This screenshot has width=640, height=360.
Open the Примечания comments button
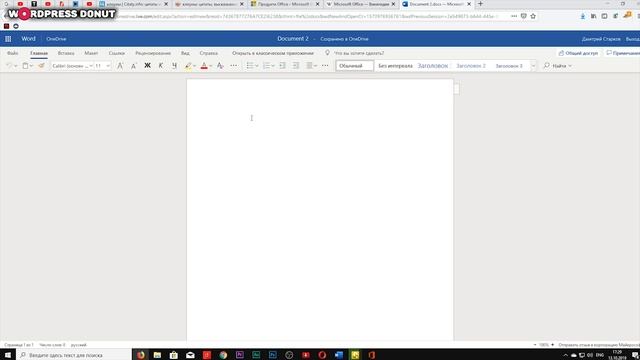[622, 53]
